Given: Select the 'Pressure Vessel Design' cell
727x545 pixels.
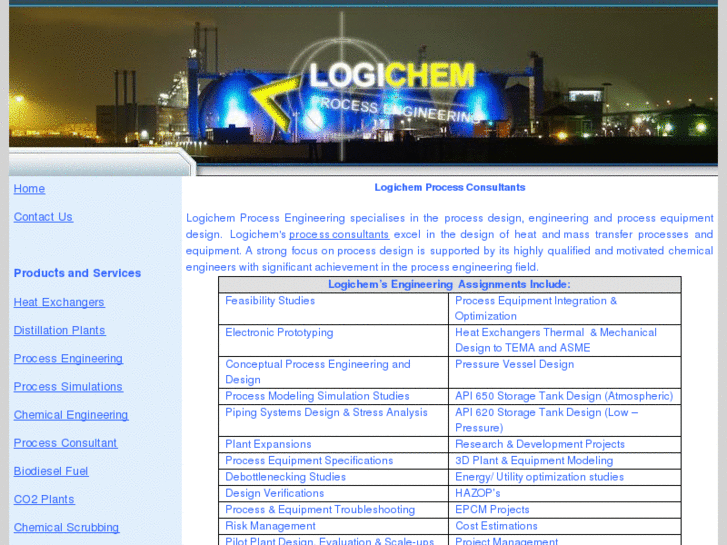Looking at the screenshot, I should click(x=565, y=372).
